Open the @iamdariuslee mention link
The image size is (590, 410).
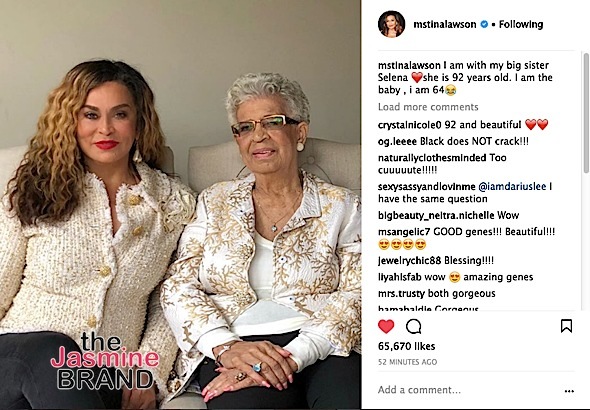512,186
